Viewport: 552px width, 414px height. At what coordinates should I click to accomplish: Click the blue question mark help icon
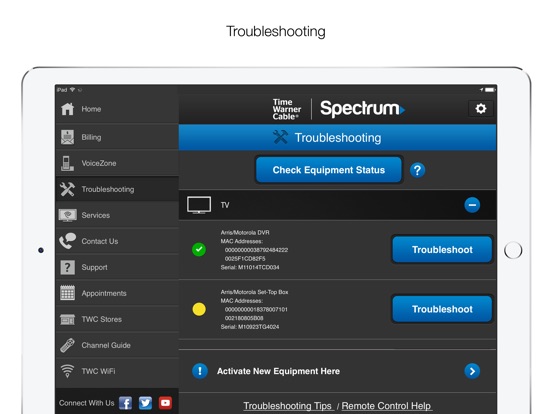pyautogui.click(x=417, y=170)
